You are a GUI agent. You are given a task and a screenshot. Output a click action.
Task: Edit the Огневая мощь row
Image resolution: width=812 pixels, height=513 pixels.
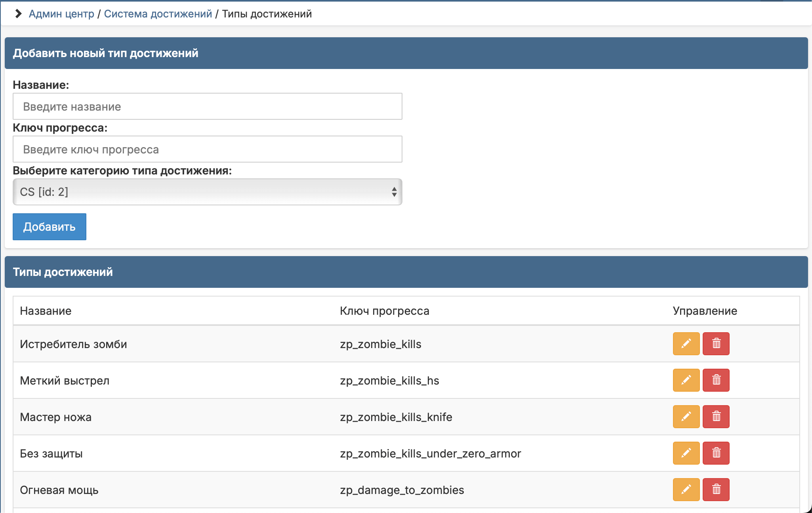(x=686, y=489)
